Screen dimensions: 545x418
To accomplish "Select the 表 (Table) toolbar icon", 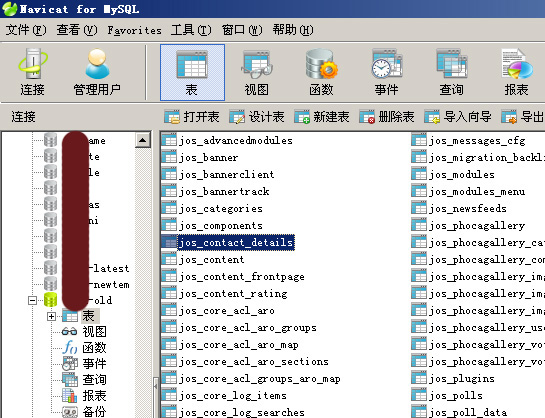I will pyautogui.click(x=192, y=72).
